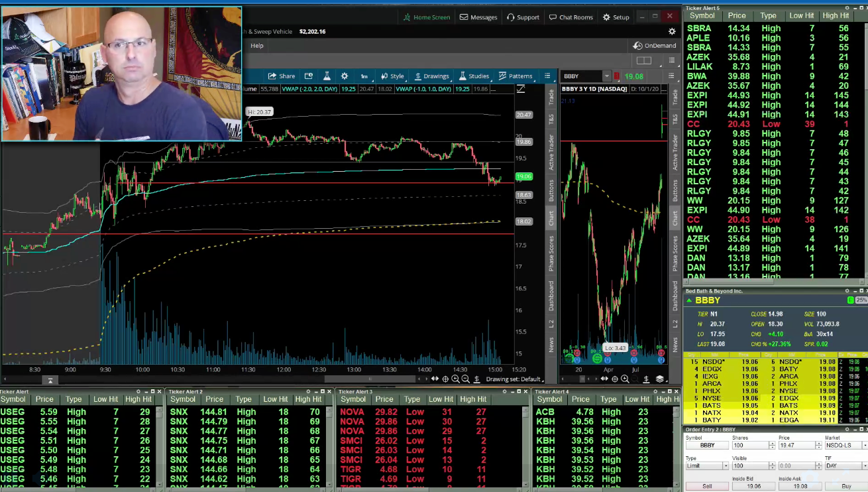Open the Order Entry 2 settings gear

(847, 430)
